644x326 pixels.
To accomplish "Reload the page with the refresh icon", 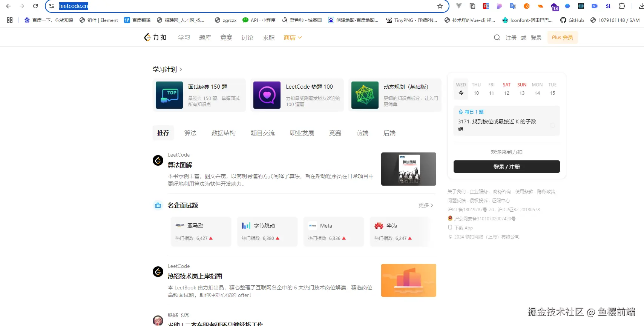I will (35, 6).
